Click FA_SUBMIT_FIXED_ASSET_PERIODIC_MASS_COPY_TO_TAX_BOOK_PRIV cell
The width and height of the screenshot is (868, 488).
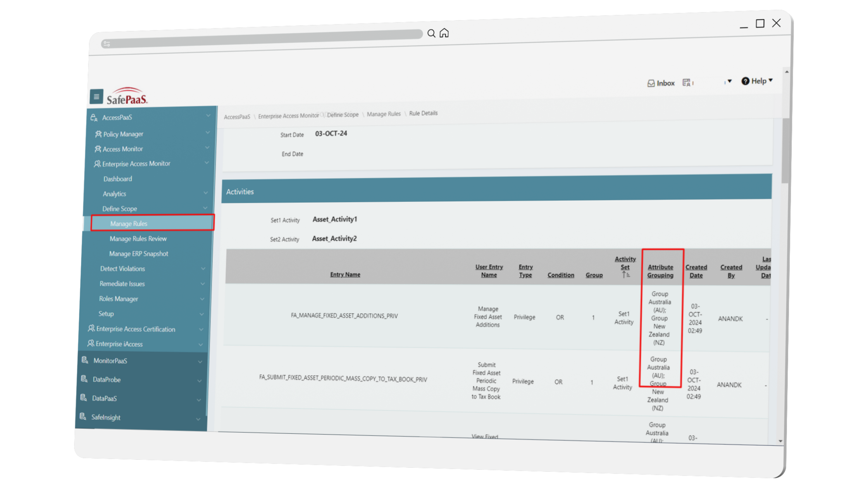[343, 378]
